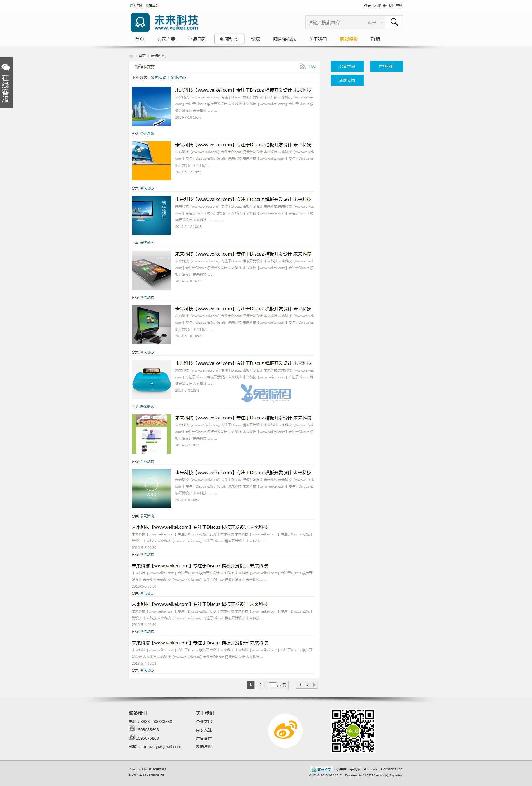Click the home icon in breadcrumb
Image resolution: width=532 pixels, height=786 pixels.
(131, 56)
